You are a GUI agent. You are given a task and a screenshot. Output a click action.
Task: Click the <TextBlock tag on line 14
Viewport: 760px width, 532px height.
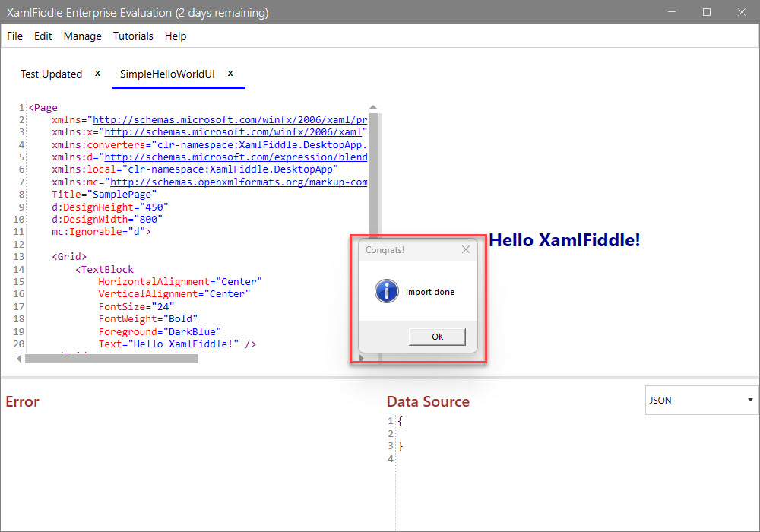point(104,269)
